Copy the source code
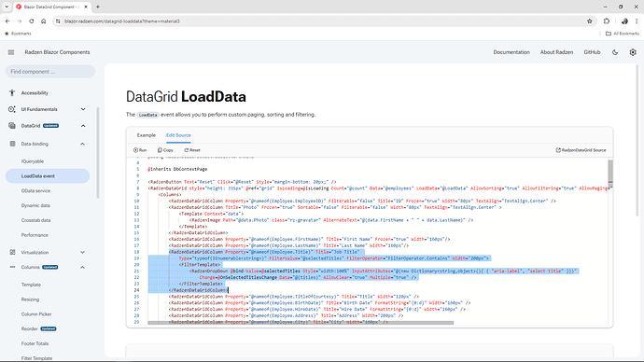 pyautogui.click(x=165, y=150)
